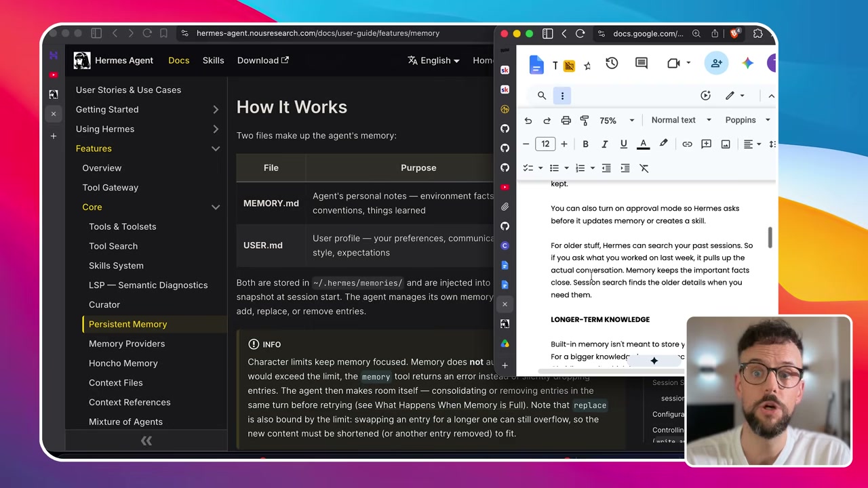Collapse the Core section chevron
Screen dimensions: 868x488
(x=216, y=207)
